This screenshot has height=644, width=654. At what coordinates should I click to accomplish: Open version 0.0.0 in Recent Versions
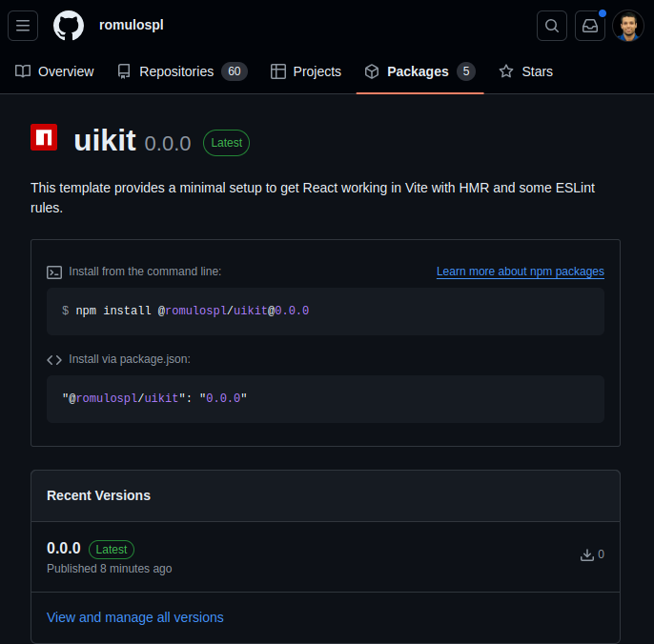pyautogui.click(x=64, y=549)
